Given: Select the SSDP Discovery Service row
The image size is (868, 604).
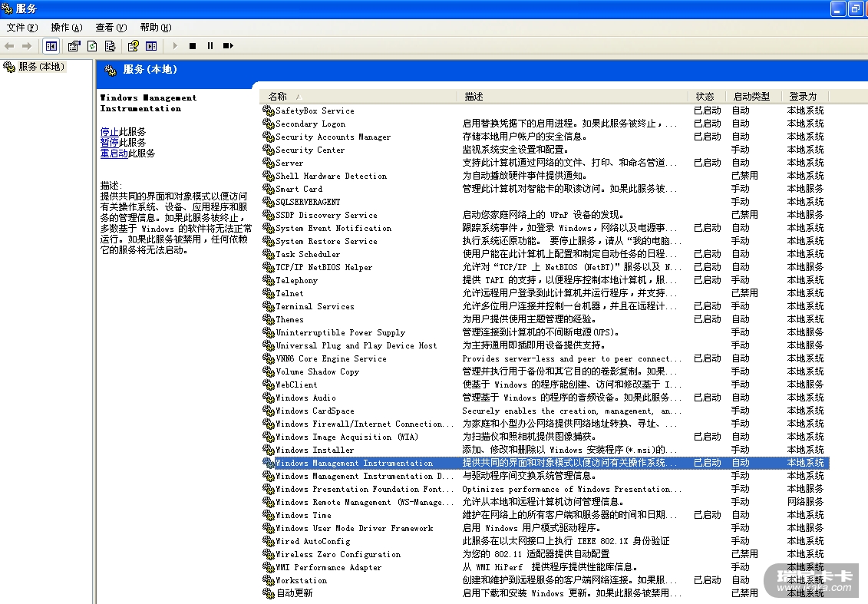Looking at the screenshot, I should [545, 215].
